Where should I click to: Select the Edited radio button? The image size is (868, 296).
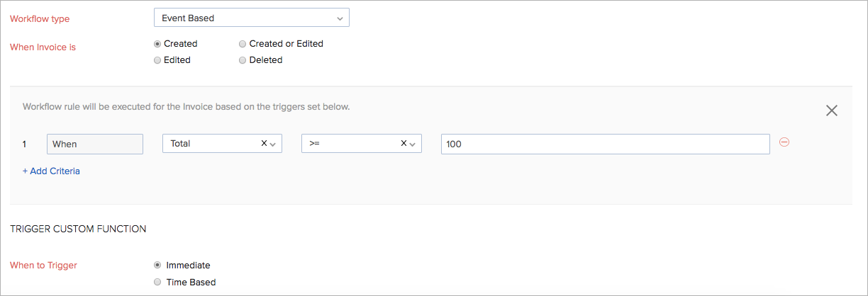point(157,60)
